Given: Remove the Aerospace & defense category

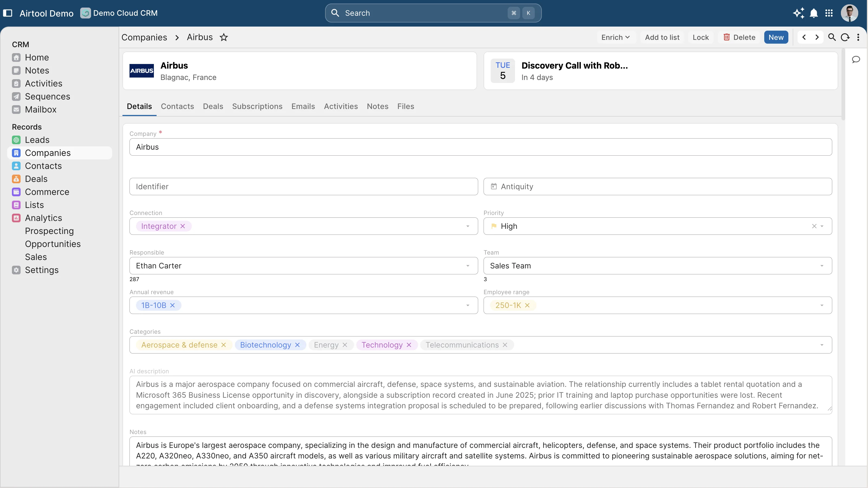Looking at the screenshot, I should point(224,345).
